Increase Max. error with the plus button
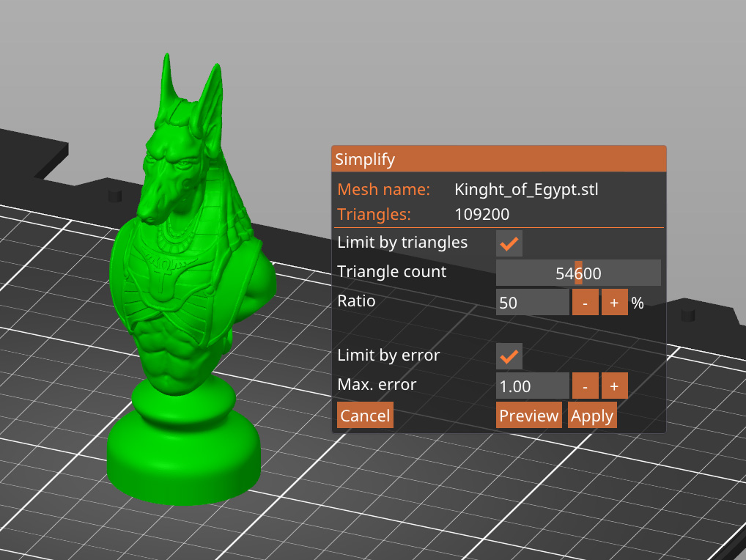Image resolution: width=746 pixels, height=560 pixels. click(x=614, y=385)
